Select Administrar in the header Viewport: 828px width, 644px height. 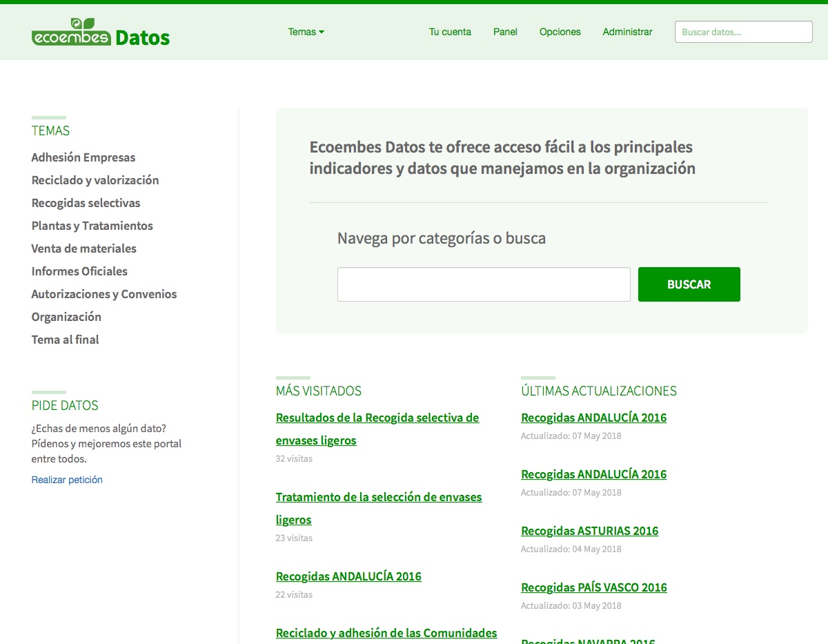(x=627, y=32)
